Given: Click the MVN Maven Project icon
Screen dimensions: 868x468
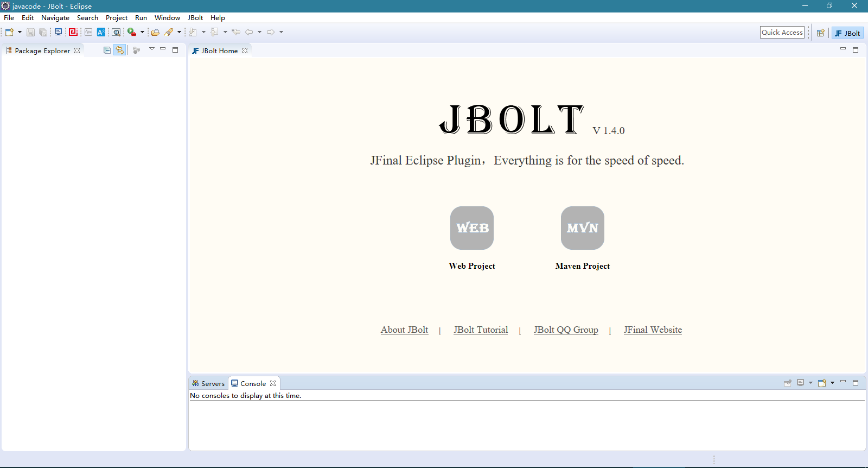Looking at the screenshot, I should click(583, 228).
